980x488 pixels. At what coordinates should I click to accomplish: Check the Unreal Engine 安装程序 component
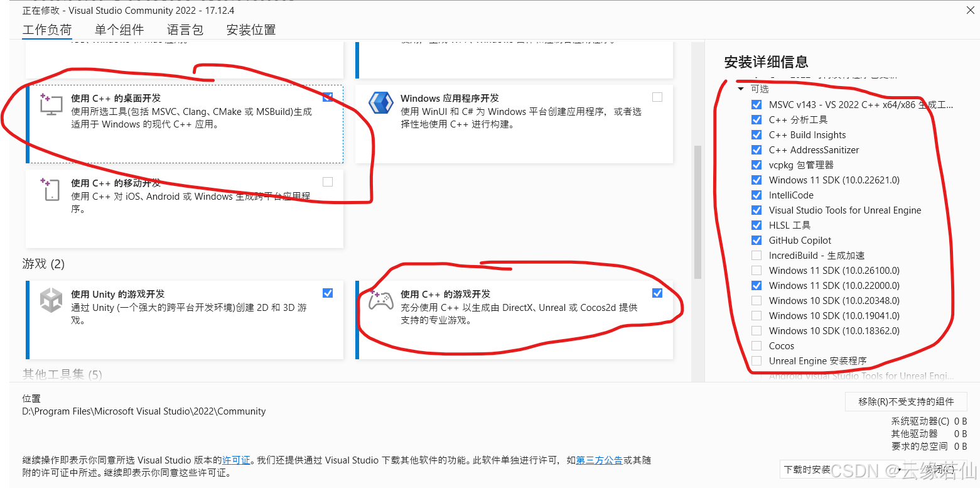click(x=757, y=361)
